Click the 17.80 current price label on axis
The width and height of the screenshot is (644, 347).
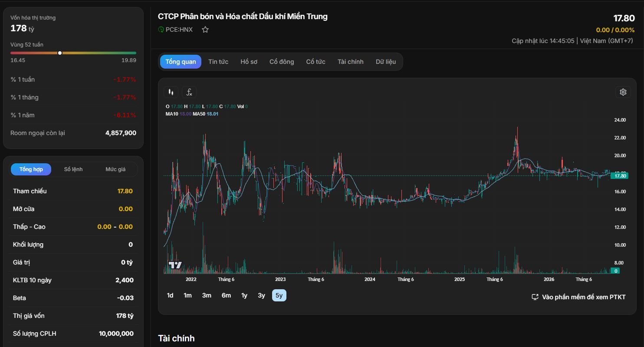click(x=619, y=176)
